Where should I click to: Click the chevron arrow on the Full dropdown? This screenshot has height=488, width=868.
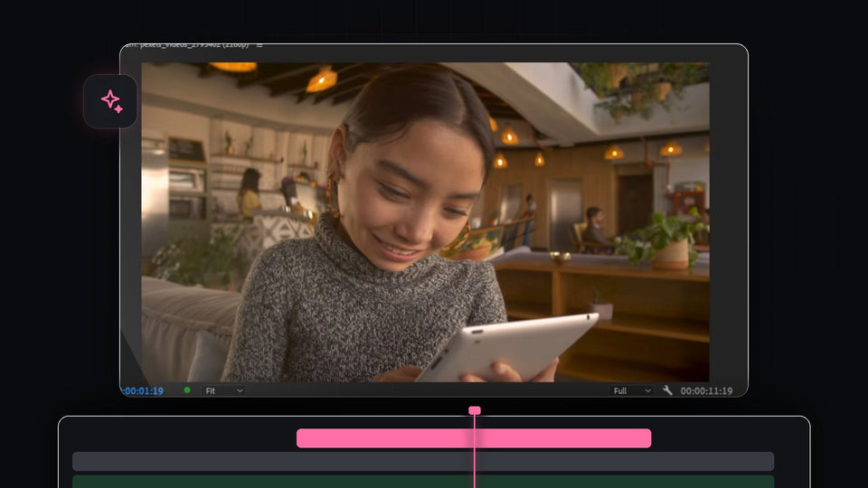pos(647,390)
